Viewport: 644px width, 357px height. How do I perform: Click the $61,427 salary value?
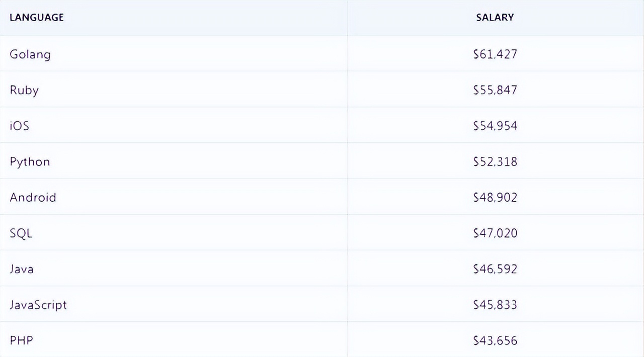tap(495, 54)
